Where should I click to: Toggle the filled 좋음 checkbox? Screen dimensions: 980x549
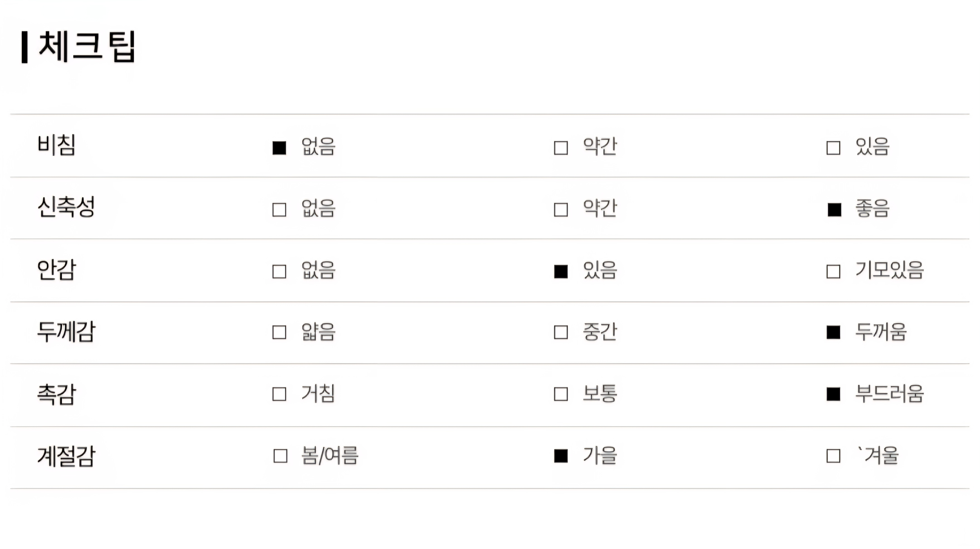[x=834, y=210]
